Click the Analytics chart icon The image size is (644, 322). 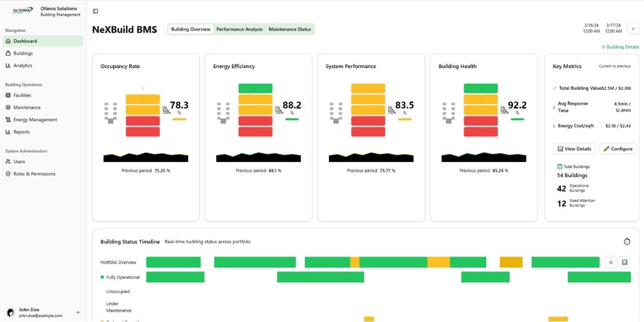pyautogui.click(x=8, y=65)
